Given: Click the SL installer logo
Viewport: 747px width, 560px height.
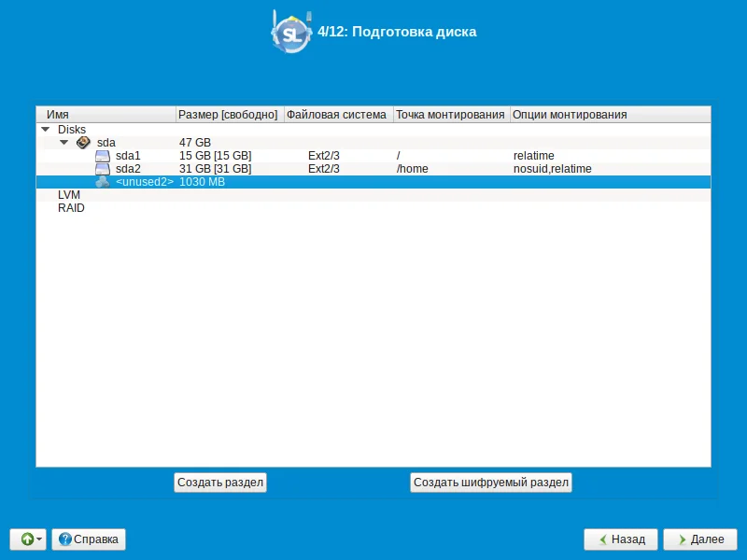Looking at the screenshot, I should [x=291, y=32].
